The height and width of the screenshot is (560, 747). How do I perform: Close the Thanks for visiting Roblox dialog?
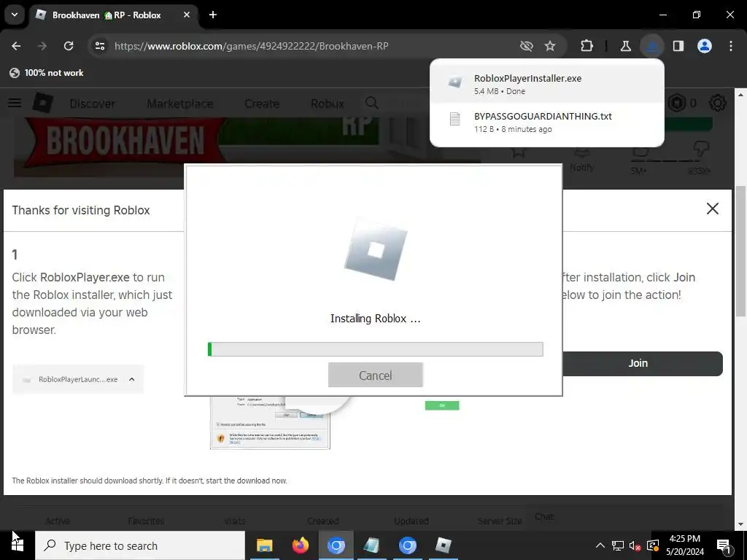pos(713,209)
